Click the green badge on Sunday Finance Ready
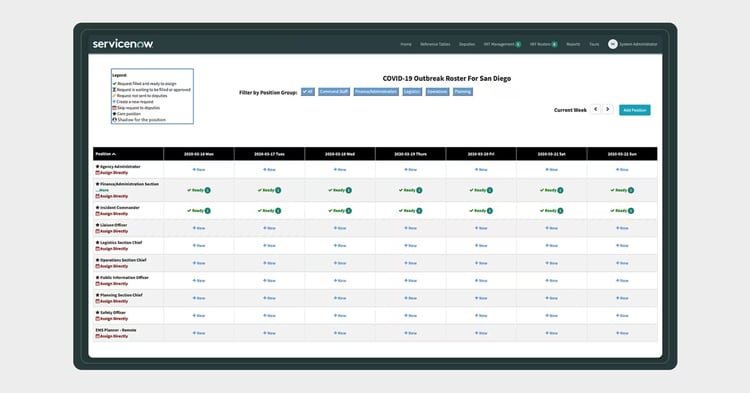Screen dimensions: 750x393 pyautogui.click(x=631, y=190)
